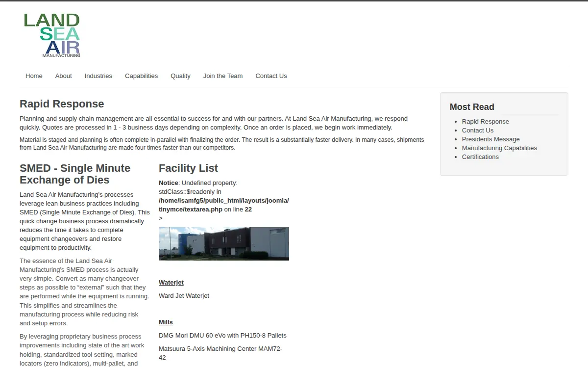The height and width of the screenshot is (368, 588).
Task: Click the DMG Mori DMU 60 eVo entry
Action: [x=222, y=336]
